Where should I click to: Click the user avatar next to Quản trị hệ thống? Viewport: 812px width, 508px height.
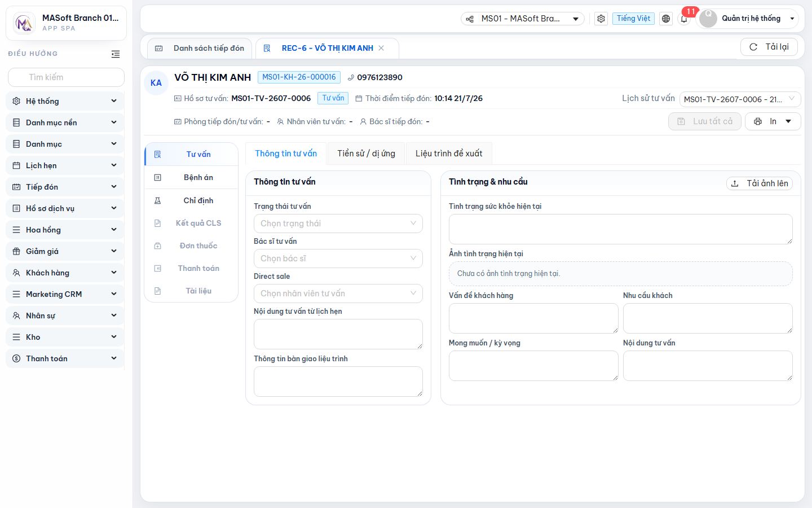[708, 19]
